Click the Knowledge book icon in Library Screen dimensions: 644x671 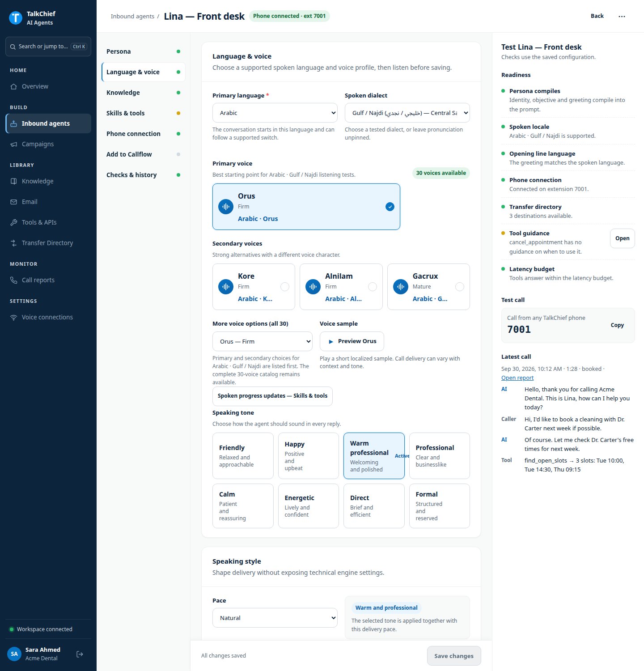pyautogui.click(x=14, y=182)
